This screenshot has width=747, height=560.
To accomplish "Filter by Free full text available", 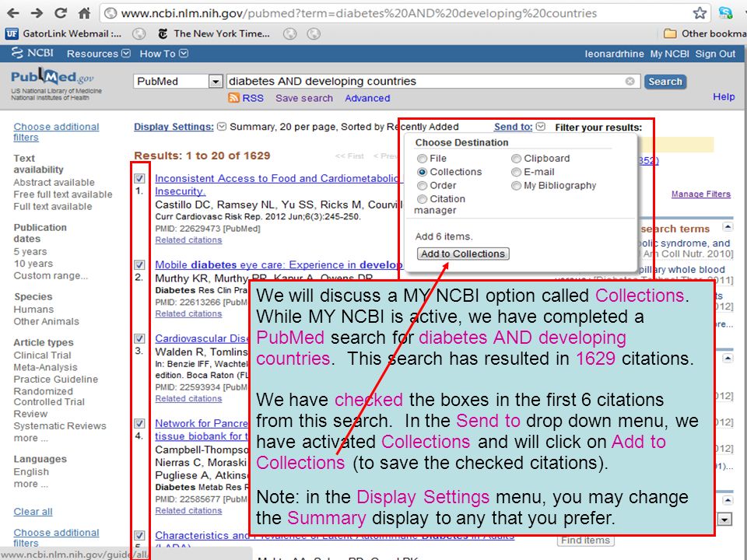I will pyautogui.click(x=63, y=194).
